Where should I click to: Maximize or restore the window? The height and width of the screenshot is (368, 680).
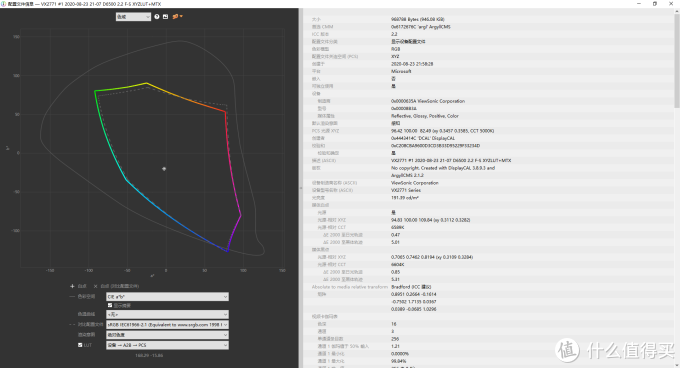(655, 3)
